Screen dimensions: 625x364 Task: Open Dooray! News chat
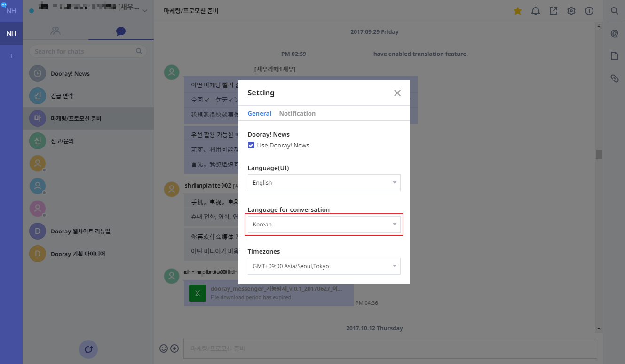pos(88,74)
